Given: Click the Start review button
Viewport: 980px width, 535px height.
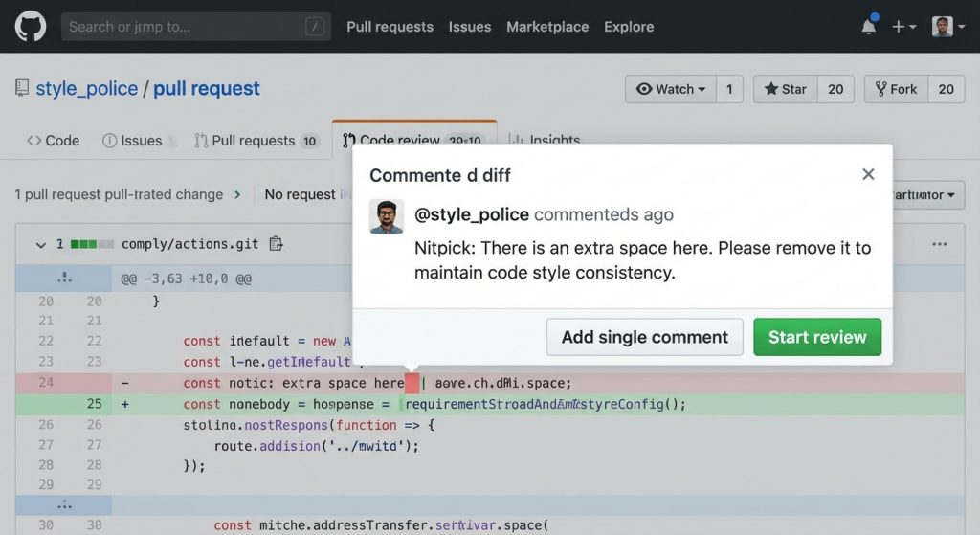Looking at the screenshot, I should pos(817,337).
